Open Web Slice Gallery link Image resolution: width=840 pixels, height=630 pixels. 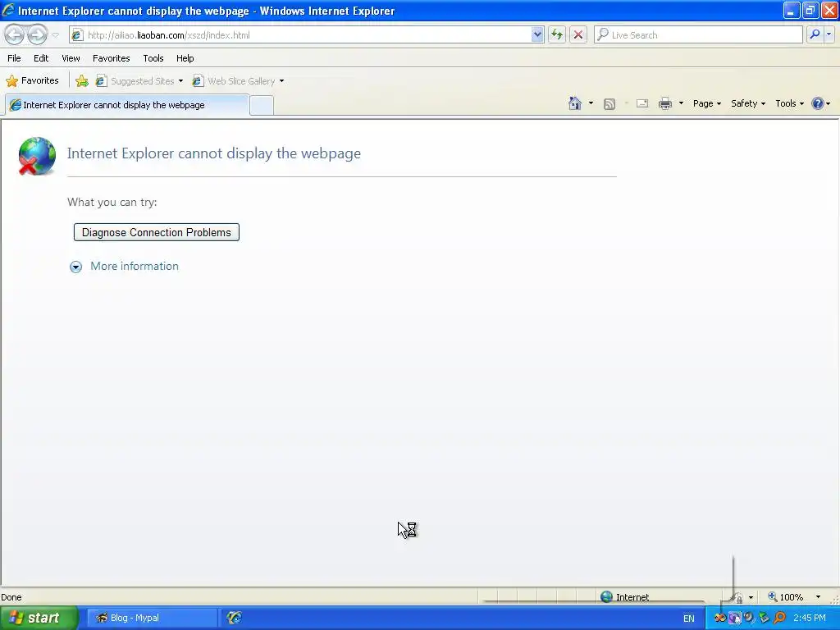point(234,81)
